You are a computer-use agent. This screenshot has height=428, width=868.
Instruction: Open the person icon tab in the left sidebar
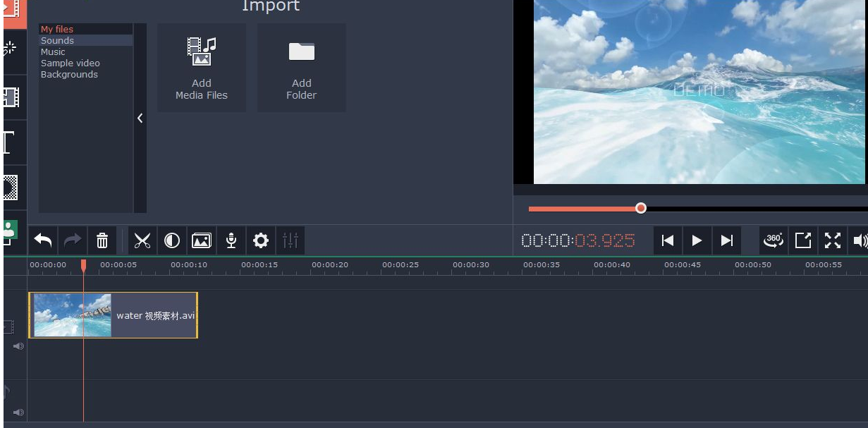pos(10,230)
